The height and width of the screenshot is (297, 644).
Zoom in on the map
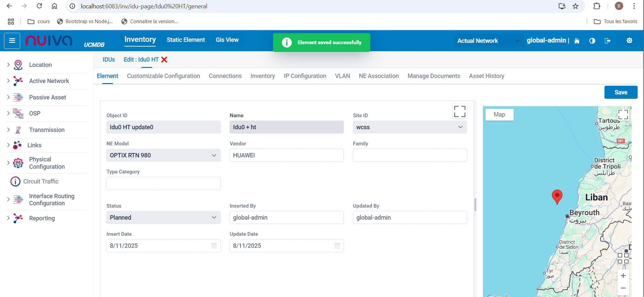pos(623,276)
